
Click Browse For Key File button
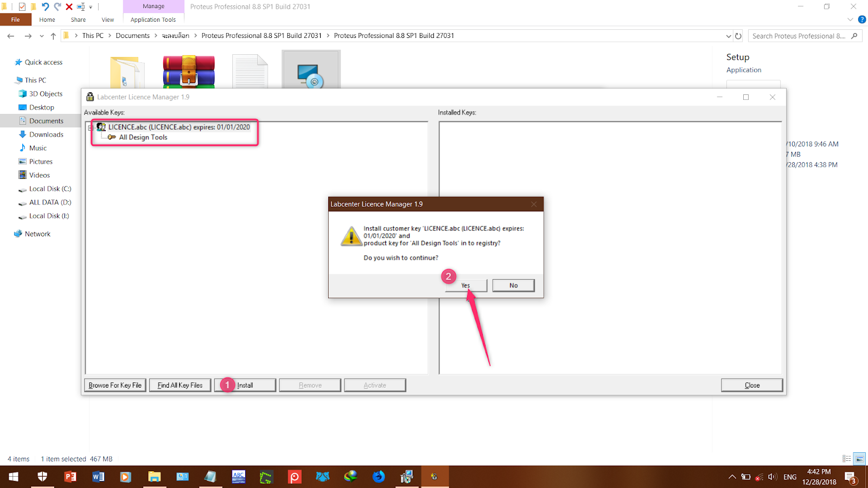pos(115,385)
